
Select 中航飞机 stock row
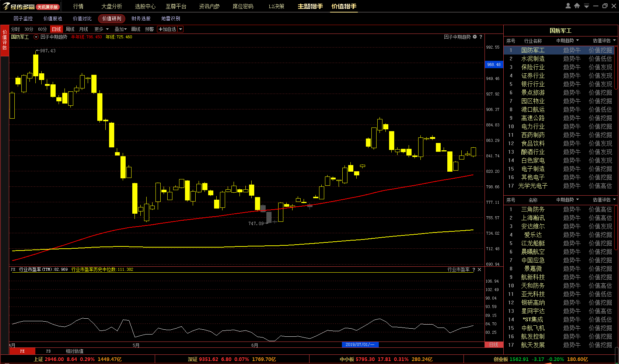click(559, 328)
